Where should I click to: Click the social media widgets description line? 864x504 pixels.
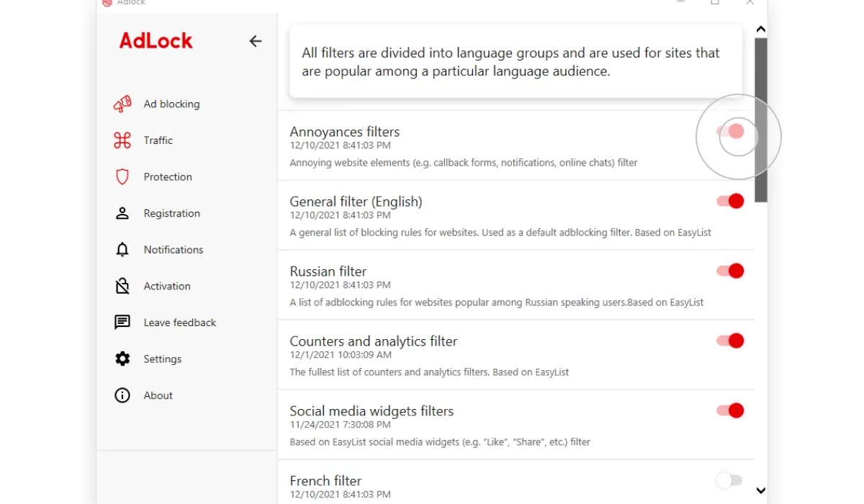click(440, 442)
